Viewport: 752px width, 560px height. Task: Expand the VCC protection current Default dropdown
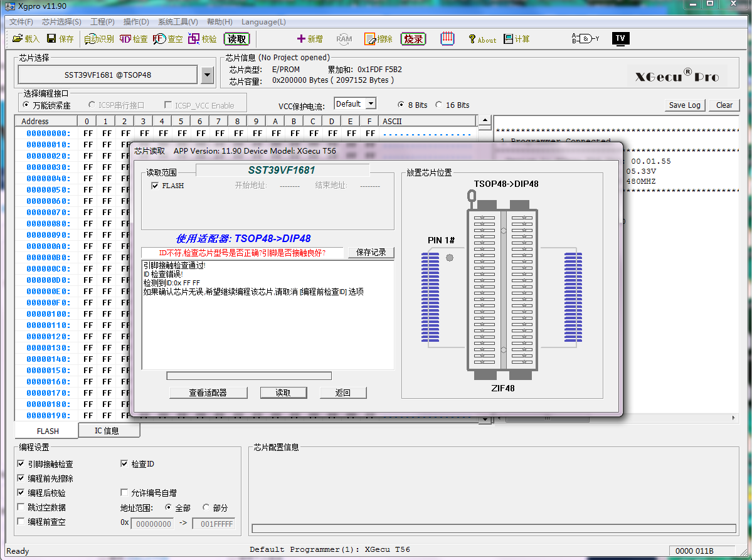(x=370, y=103)
